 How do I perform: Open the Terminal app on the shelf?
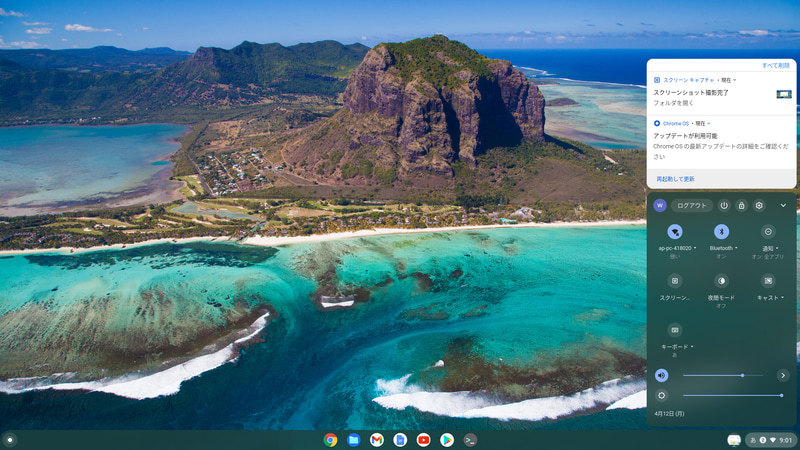pos(470,440)
